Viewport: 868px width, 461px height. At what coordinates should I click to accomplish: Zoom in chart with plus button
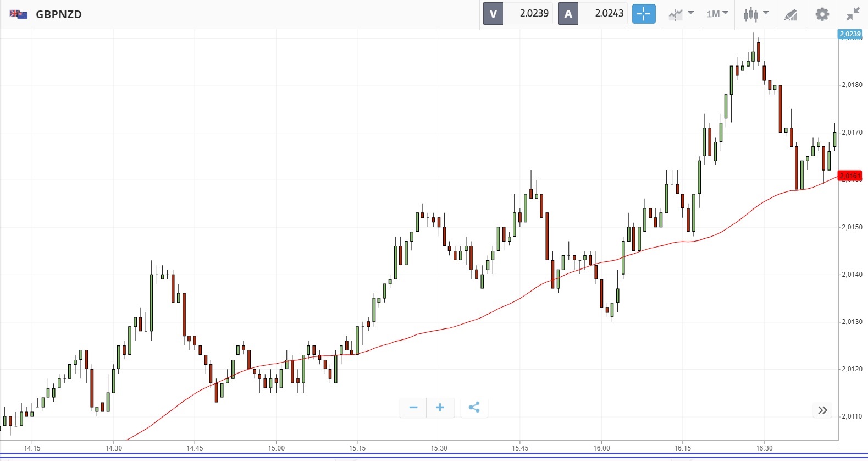(440, 408)
